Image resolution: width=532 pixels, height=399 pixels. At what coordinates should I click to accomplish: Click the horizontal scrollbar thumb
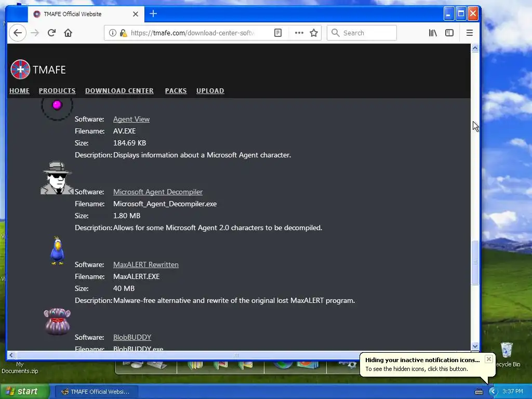click(236, 355)
